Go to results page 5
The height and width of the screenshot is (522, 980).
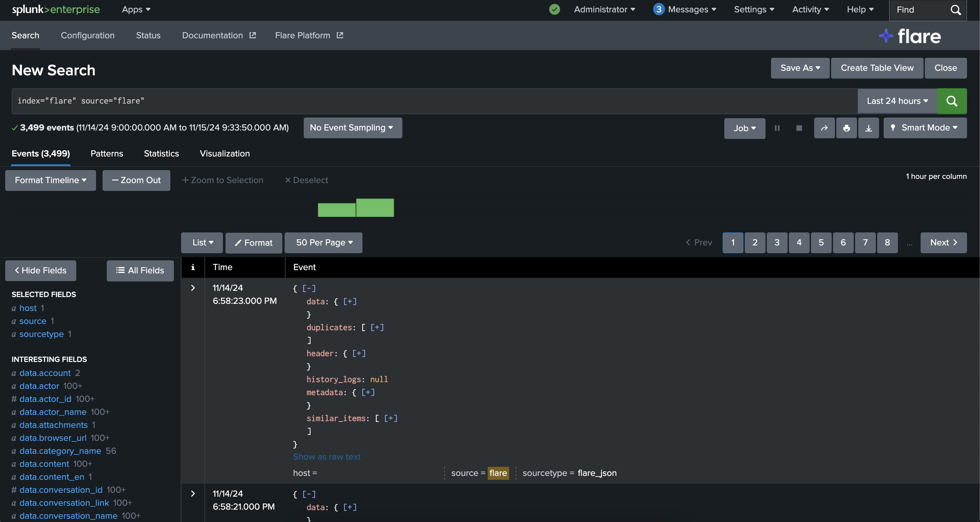click(x=821, y=243)
